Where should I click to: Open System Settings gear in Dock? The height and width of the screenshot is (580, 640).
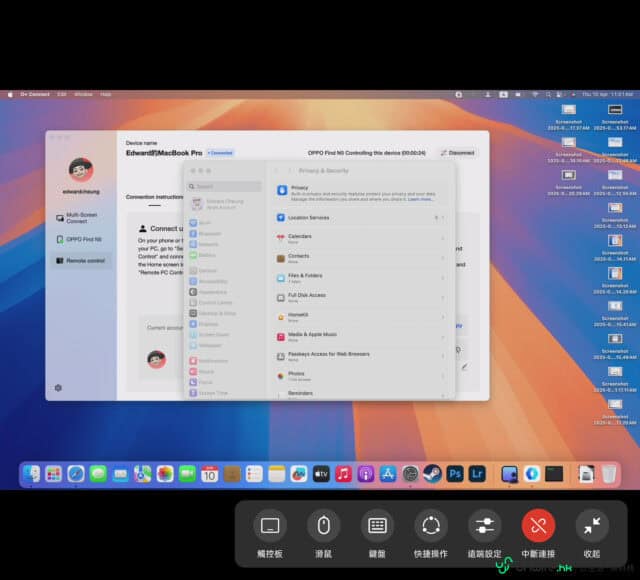pos(410,474)
